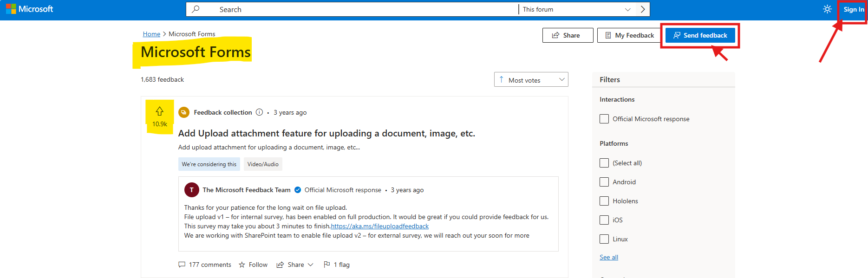
Task: Enable the Hololens platform filter
Action: tap(604, 201)
